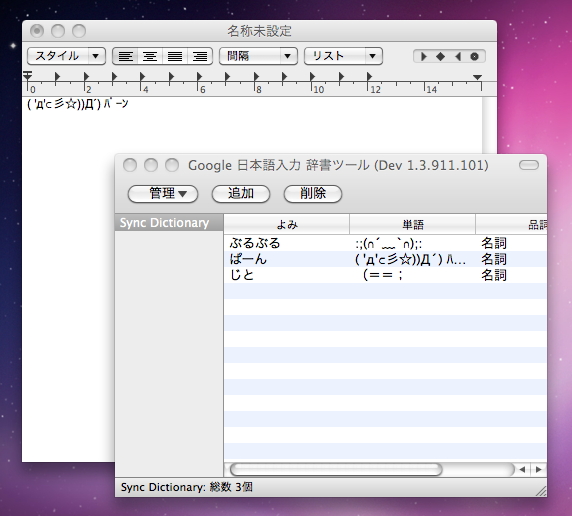Open the リスト list dropdown
572x516 pixels.
tap(343, 56)
